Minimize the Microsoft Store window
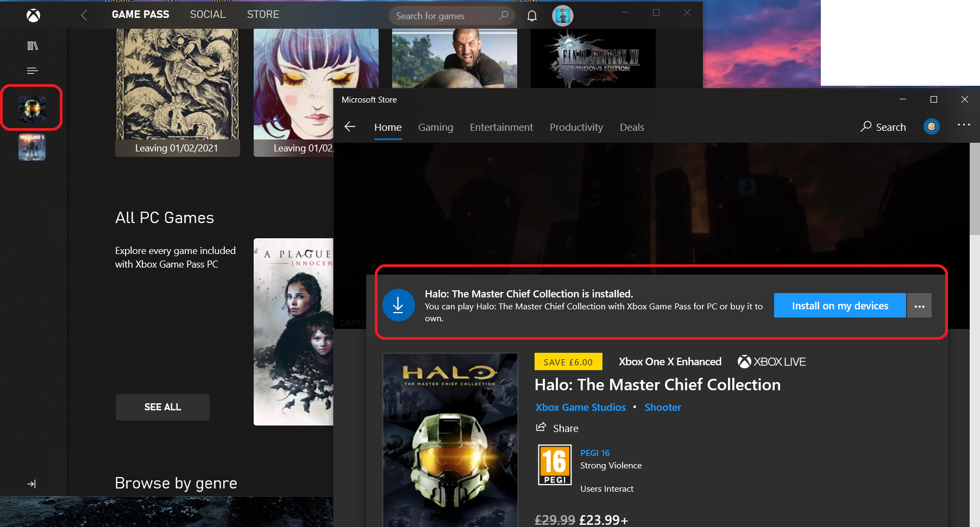 pyautogui.click(x=903, y=99)
